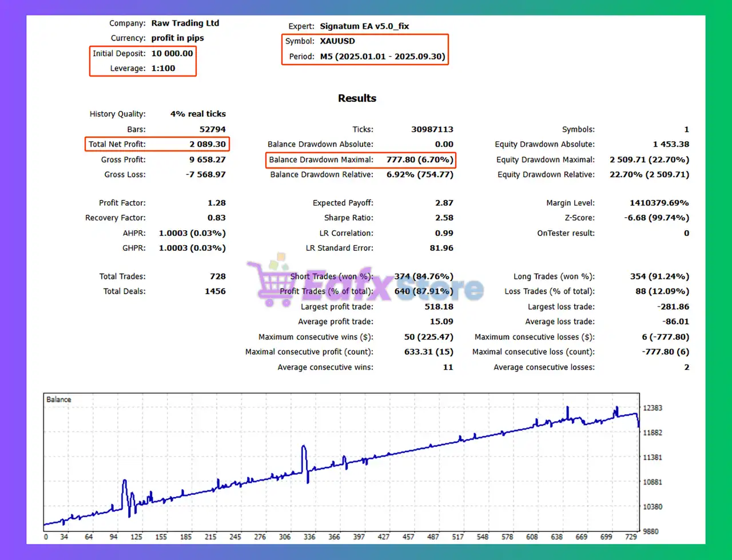This screenshot has width=732, height=560.
Task: Select the Total Trades value 728
Action: pos(217,277)
